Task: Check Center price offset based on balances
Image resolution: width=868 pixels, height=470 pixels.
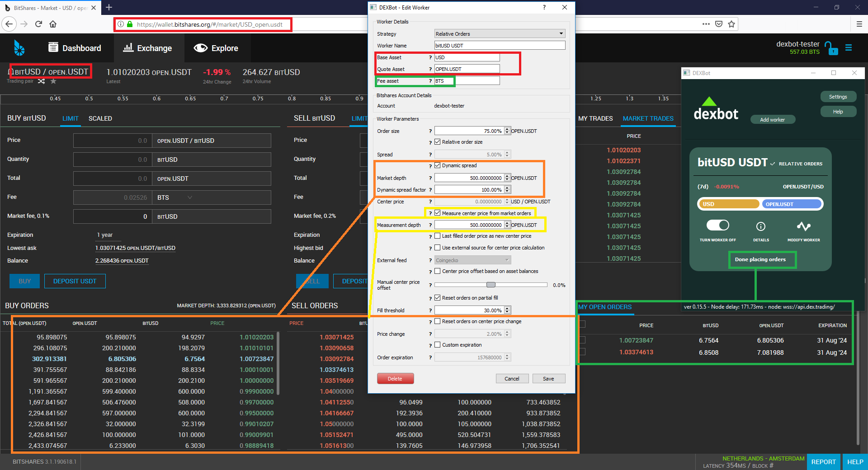Action: (x=438, y=271)
